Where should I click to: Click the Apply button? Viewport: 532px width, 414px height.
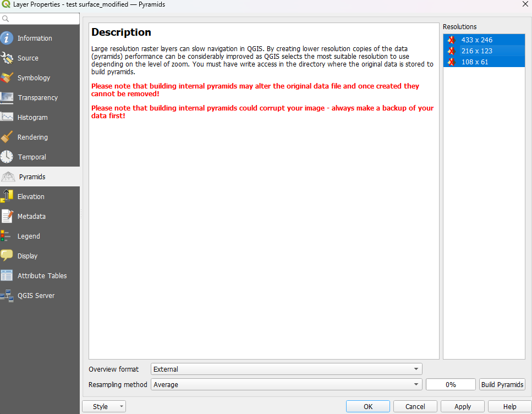(463, 406)
